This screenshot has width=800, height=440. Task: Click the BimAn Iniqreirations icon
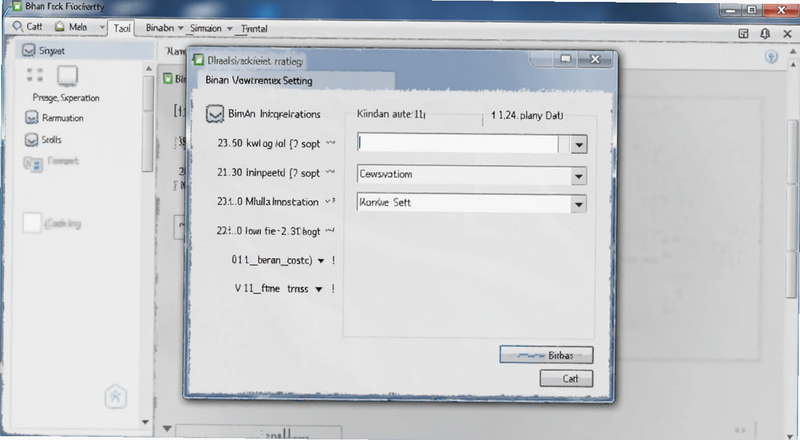215,114
